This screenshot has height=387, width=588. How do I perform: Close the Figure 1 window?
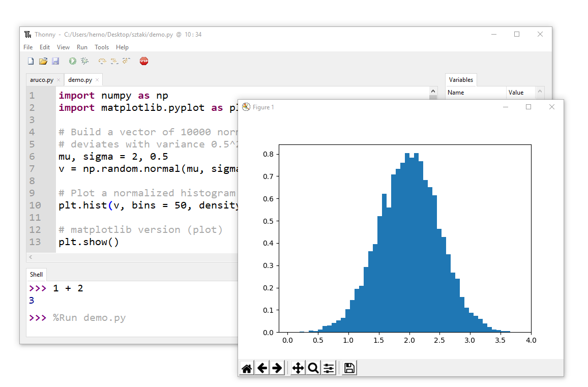pos(551,107)
